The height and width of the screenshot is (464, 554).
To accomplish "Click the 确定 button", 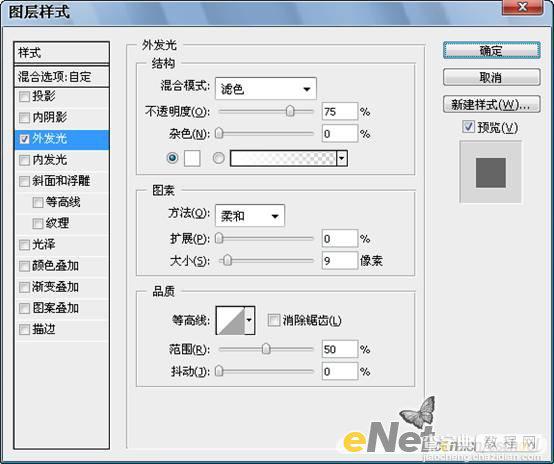I will coord(491,51).
